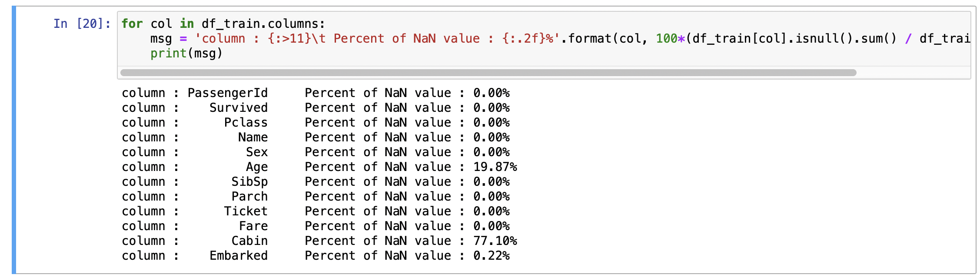Click the SibSp column name in output

tap(249, 181)
